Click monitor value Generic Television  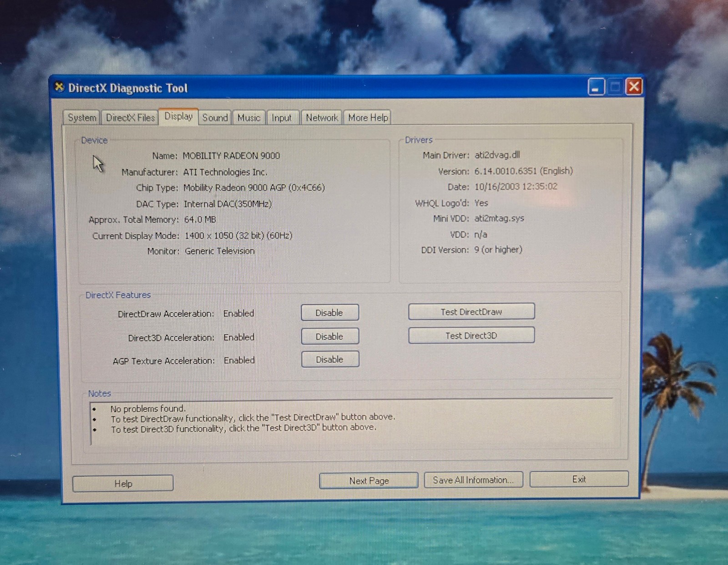pyautogui.click(x=219, y=251)
